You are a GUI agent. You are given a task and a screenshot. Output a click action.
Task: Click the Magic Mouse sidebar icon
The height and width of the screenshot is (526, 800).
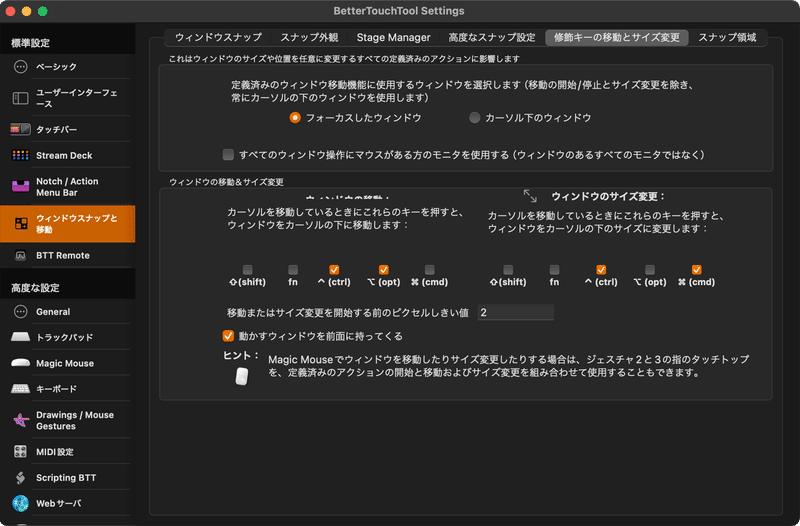click(x=20, y=363)
